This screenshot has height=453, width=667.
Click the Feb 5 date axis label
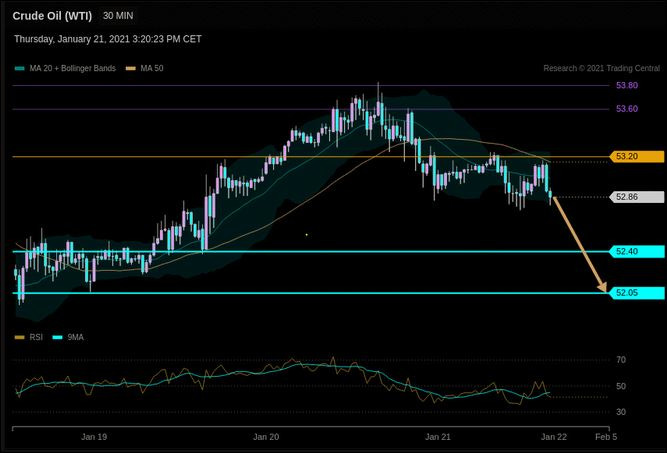click(606, 437)
